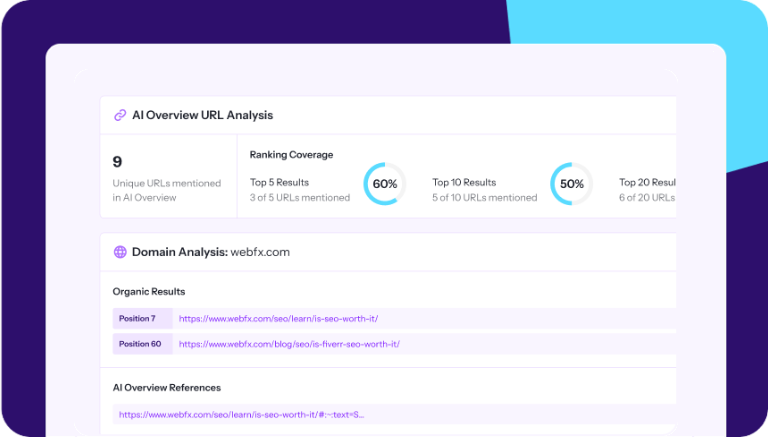Screen dimensions: 768x437
Task: Click the globe icon beside Domain Analysis
Action: (120, 252)
